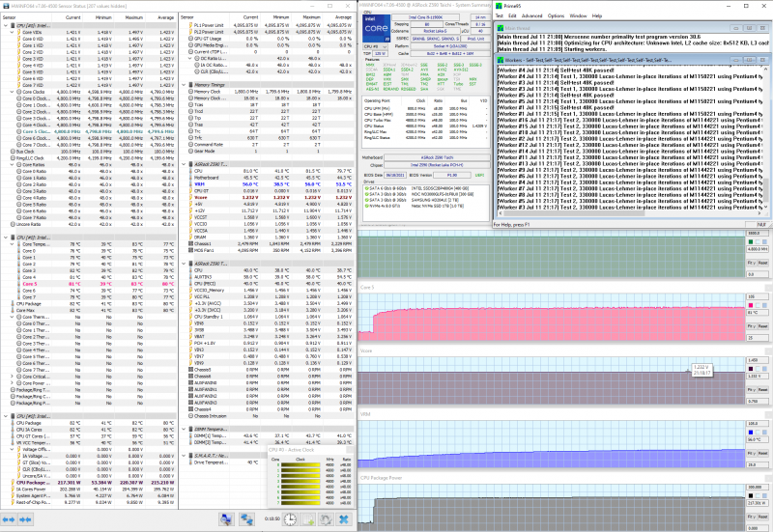The height and width of the screenshot is (532, 773).
Task: Click the green SATA drive status icon for INTEL SSD
Action: pyautogui.click(x=366, y=188)
